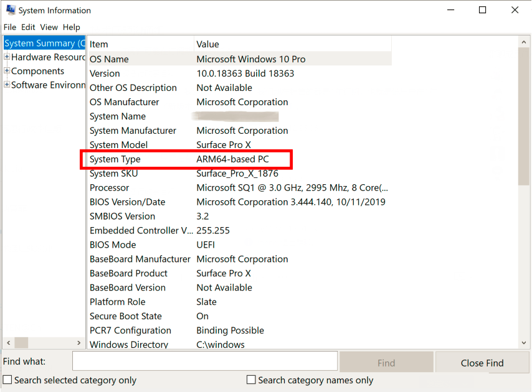This screenshot has height=392, width=532.
Task: Select the PCR7 Configuration row
Action: (x=240, y=330)
